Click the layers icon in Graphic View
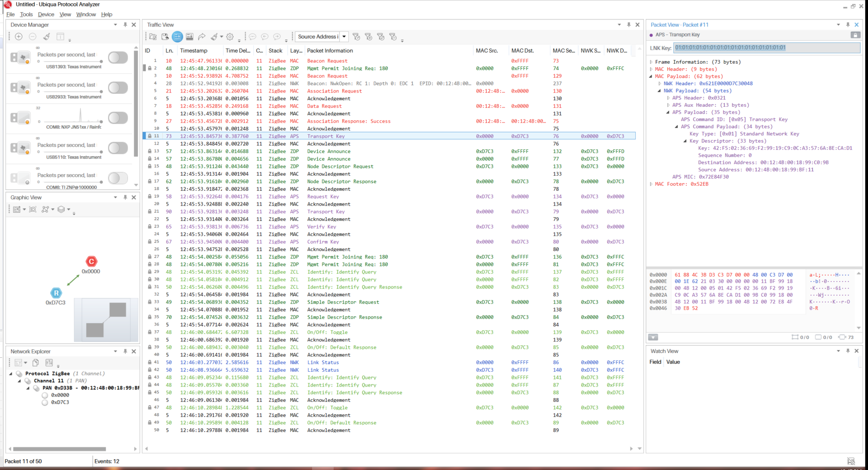This screenshot has width=868, height=470. [62, 210]
